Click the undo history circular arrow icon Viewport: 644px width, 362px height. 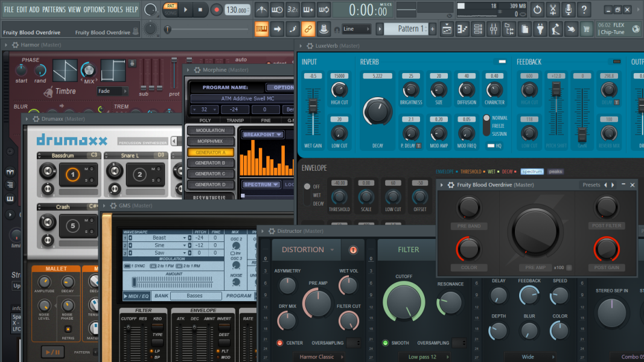pyautogui.click(x=537, y=10)
